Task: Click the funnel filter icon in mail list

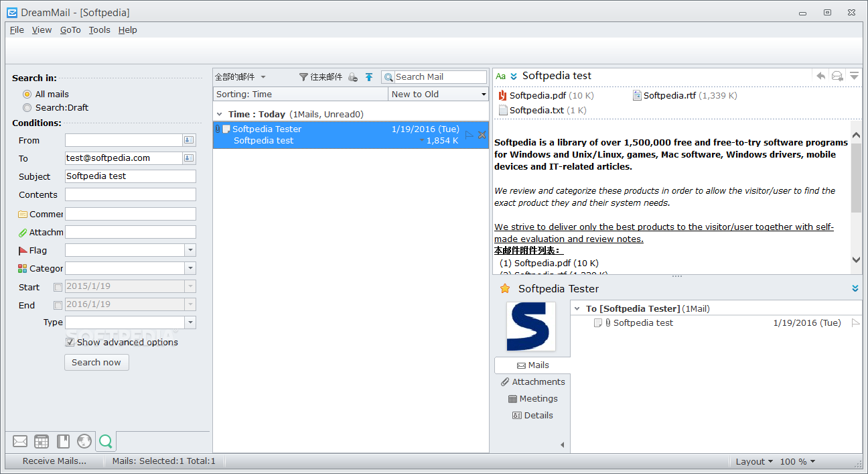Action: click(x=303, y=77)
